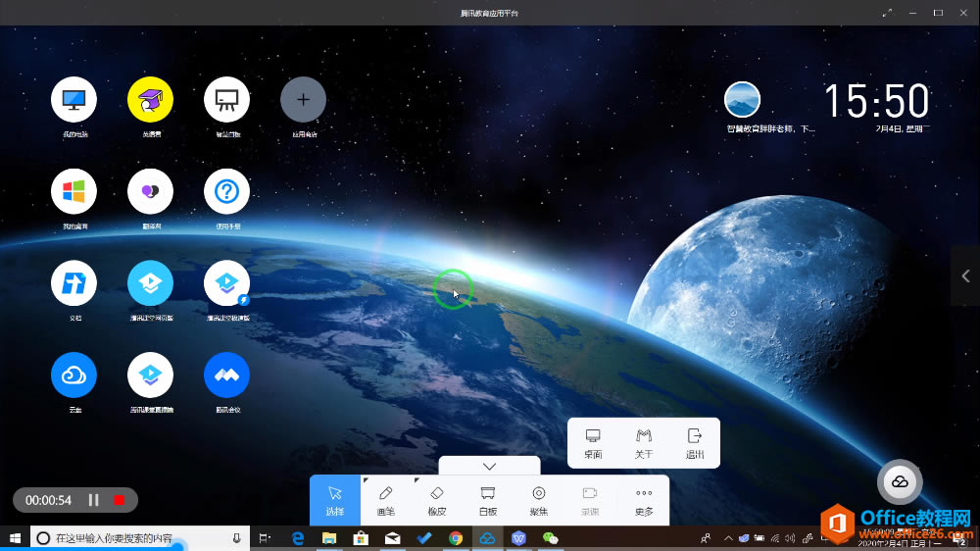Viewport: 980px width, 551px height.
Task: Open the People icon in the taskbar
Action: pyautogui.click(x=706, y=538)
